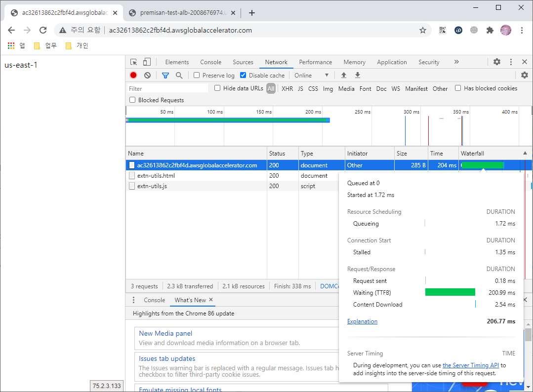533x392 pixels.
Task: Open Network panel settings gear
Action: pos(525,75)
